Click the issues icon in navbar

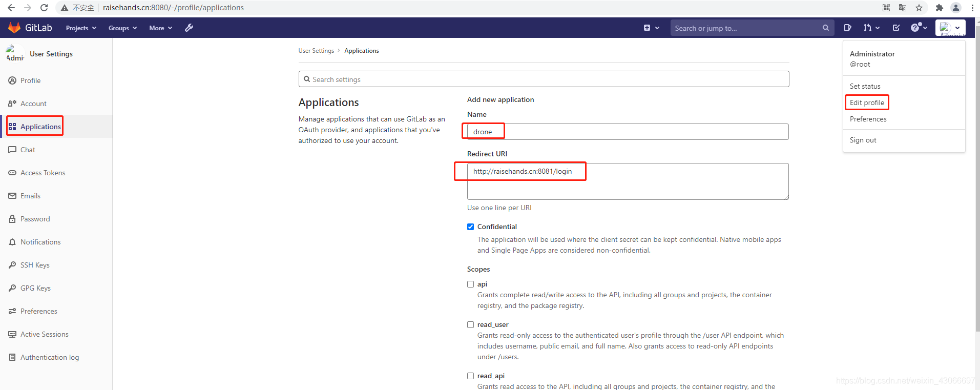click(847, 28)
